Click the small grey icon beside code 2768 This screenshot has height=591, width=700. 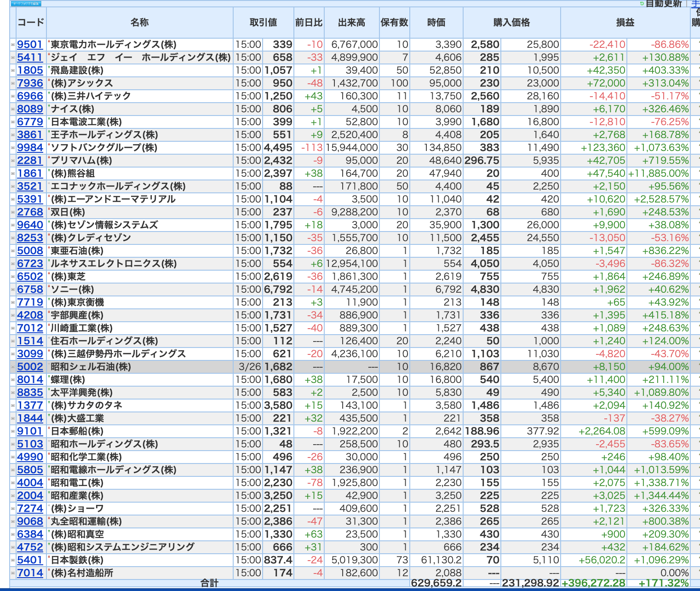13,212
